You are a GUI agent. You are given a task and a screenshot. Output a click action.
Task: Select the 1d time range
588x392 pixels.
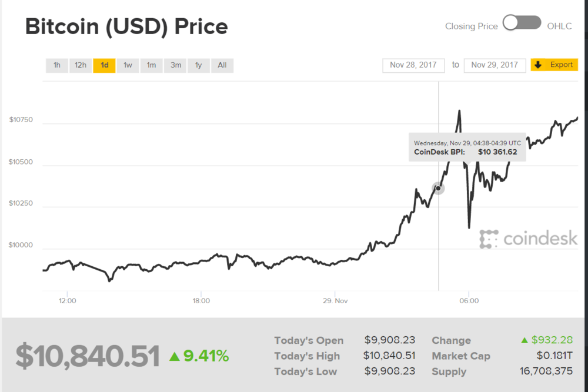(104, 65)
